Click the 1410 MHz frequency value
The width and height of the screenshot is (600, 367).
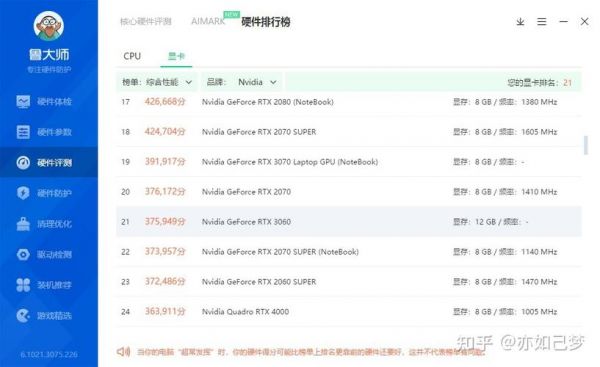tap(539, 192)
